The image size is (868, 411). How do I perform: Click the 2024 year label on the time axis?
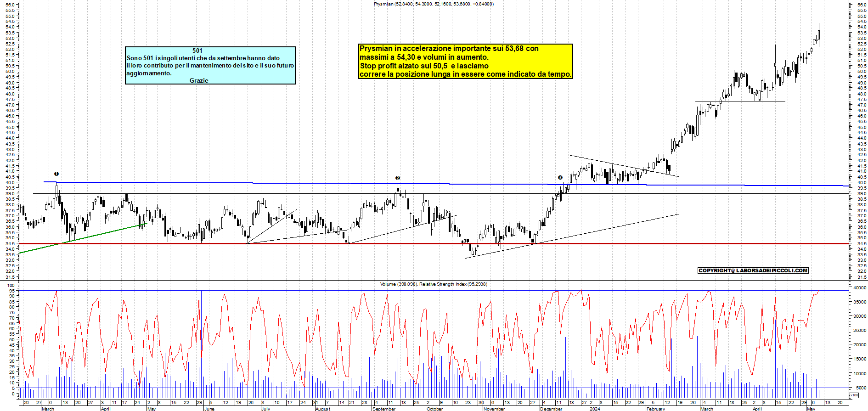595,409
